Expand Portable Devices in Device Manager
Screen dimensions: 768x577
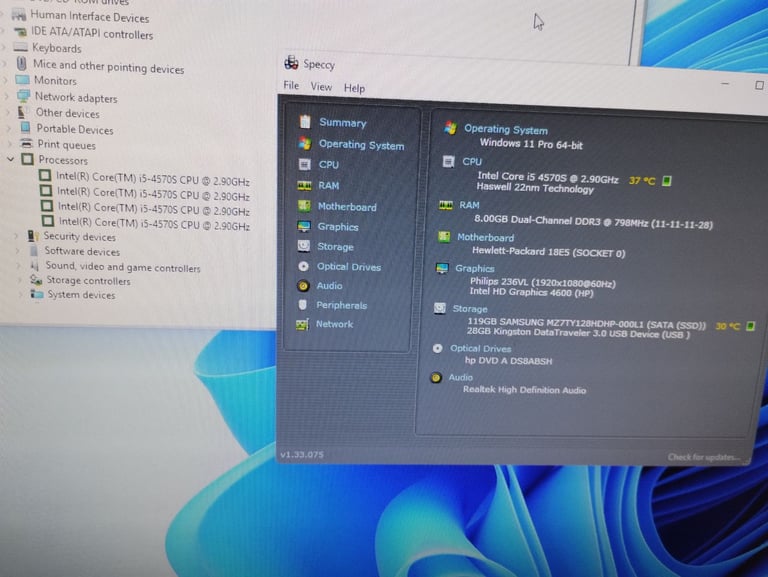8,128
